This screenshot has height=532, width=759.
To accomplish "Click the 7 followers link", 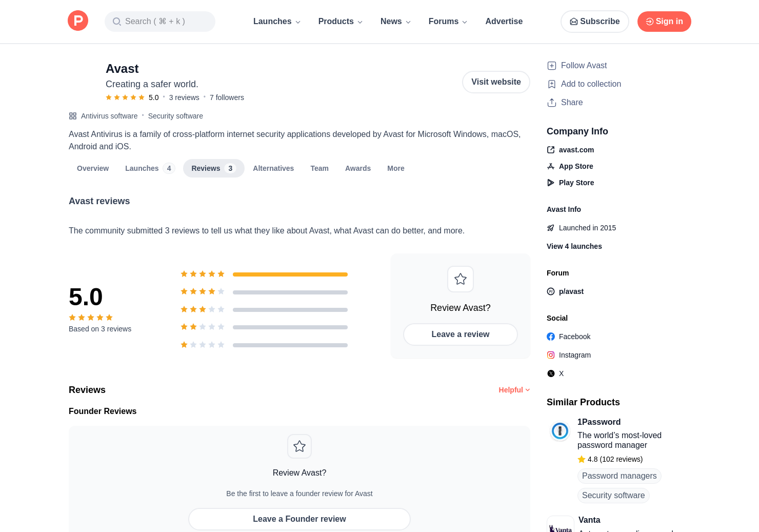I will 227,97.
